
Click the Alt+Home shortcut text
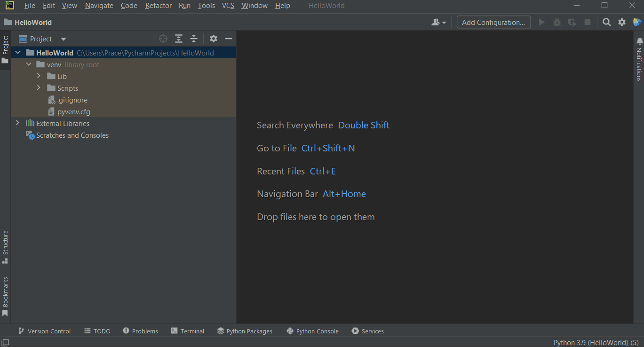tap(344, 194)
